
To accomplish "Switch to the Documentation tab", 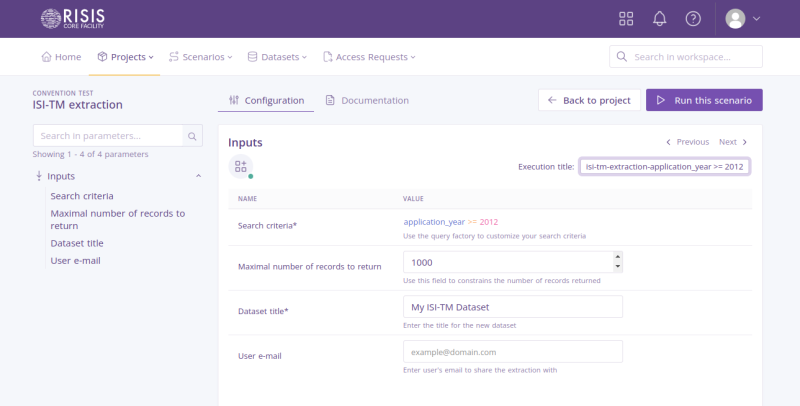I will [x=366, y=101].
